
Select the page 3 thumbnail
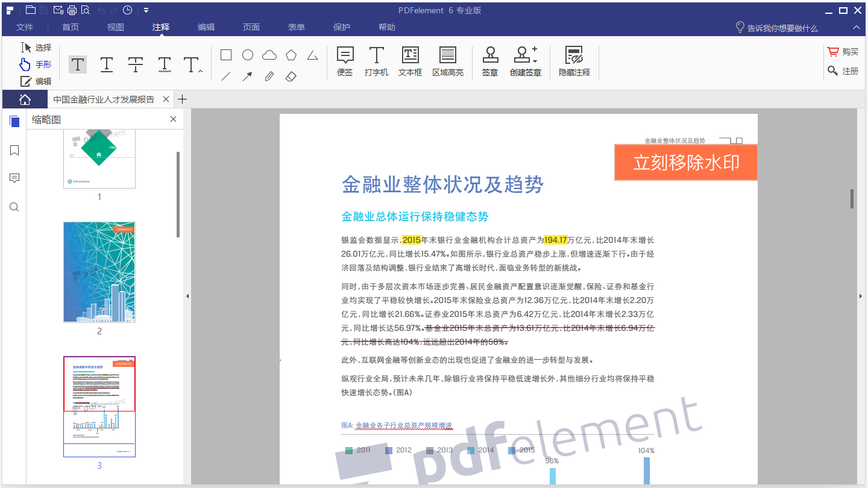(99, 407)
